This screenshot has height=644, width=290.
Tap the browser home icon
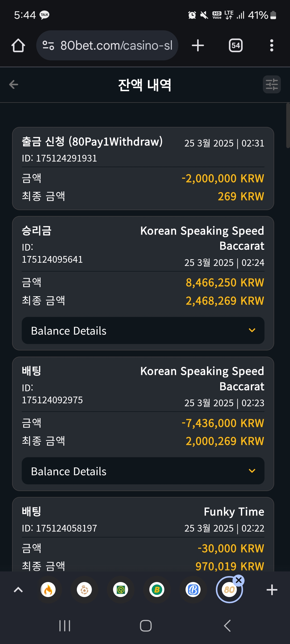coord(18,45)
